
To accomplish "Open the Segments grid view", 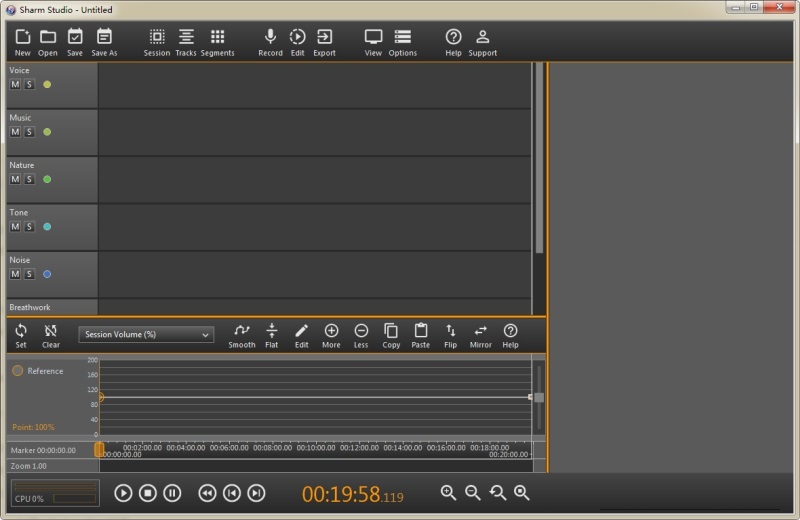I will coord(217,38).
